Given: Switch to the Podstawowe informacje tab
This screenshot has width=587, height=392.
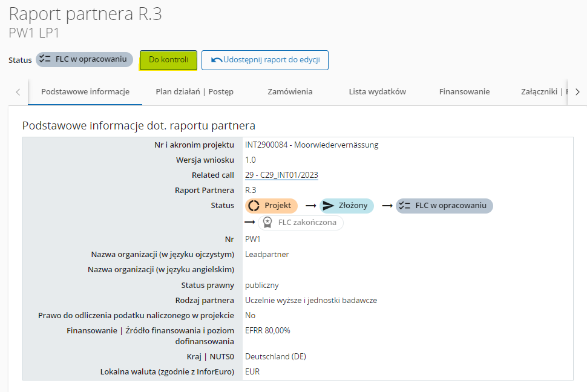Looking at the screenshot, I should 85,92.
